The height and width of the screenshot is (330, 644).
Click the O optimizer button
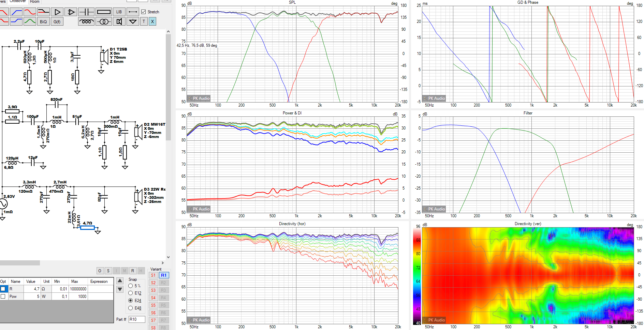(100, 271)
